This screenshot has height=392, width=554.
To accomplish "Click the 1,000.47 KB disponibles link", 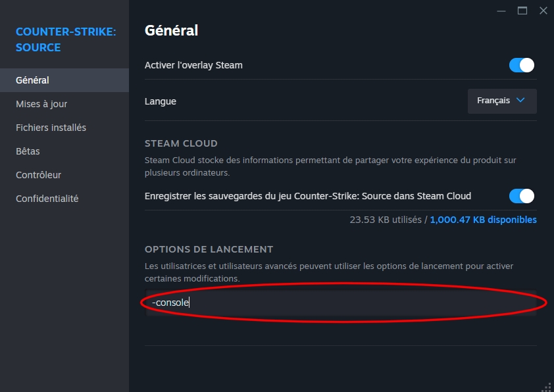I will pyautogui.click(x=483, y=220).
